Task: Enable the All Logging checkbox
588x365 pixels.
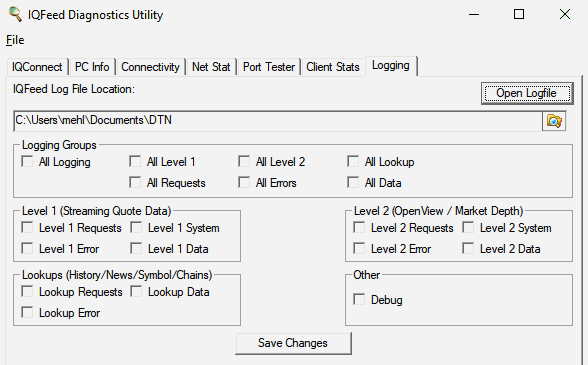Action: pyautogui.click(x=27, y=162)
